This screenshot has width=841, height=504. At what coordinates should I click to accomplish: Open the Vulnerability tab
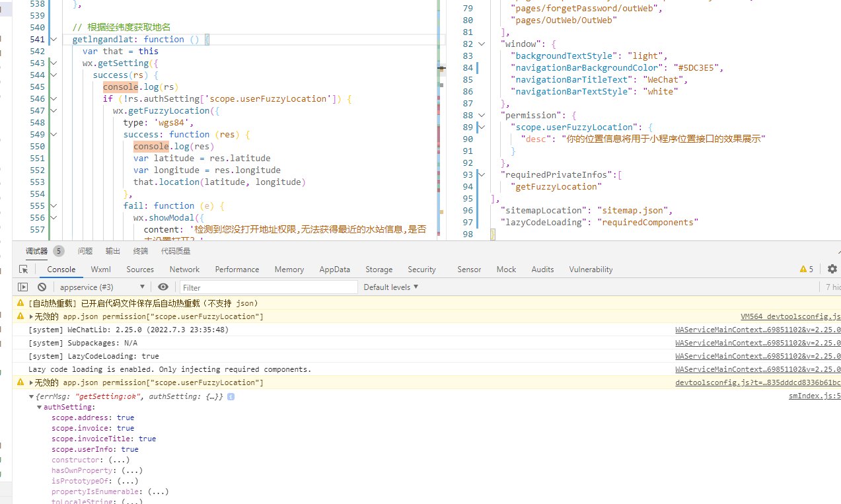click(x=591, y=270)
